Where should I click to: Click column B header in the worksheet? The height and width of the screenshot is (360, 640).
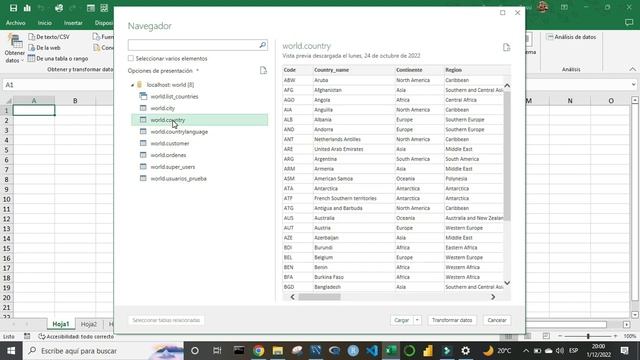coord(75,100)
